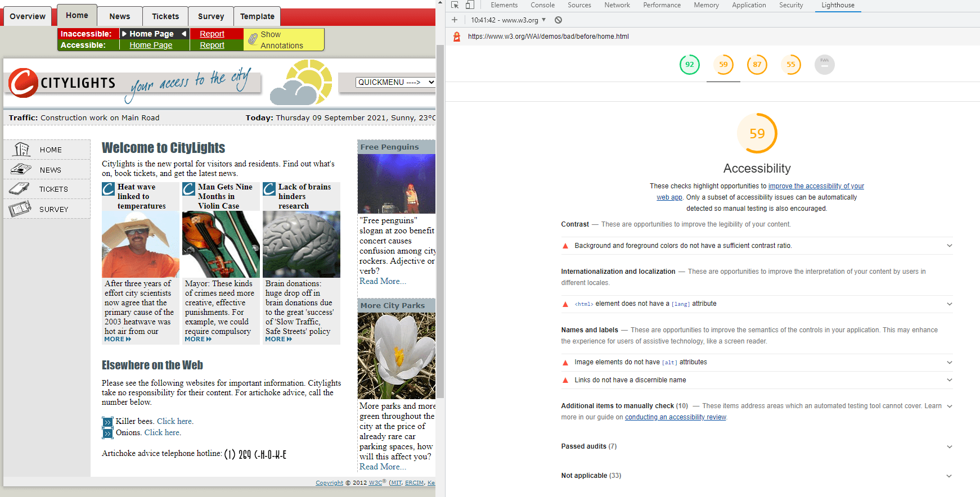Select the 87 best practices score gauge
The height and width of the screenshot is (497, 980).
757,65
